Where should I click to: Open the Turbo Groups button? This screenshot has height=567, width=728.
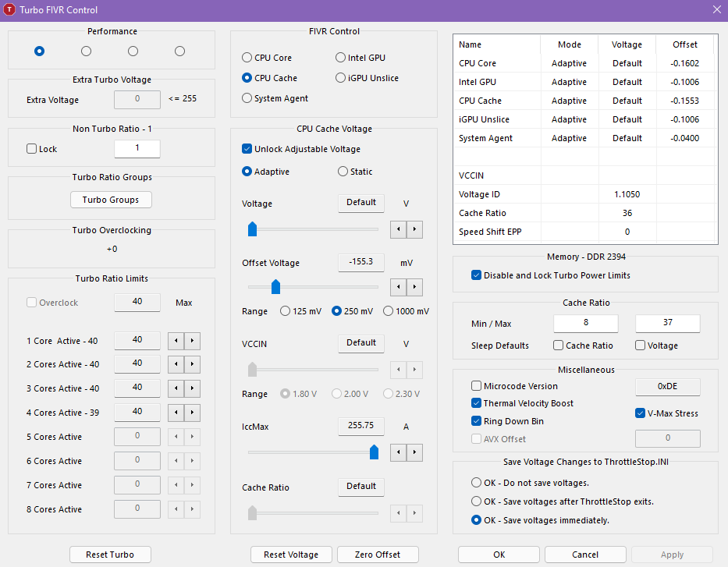111,200
